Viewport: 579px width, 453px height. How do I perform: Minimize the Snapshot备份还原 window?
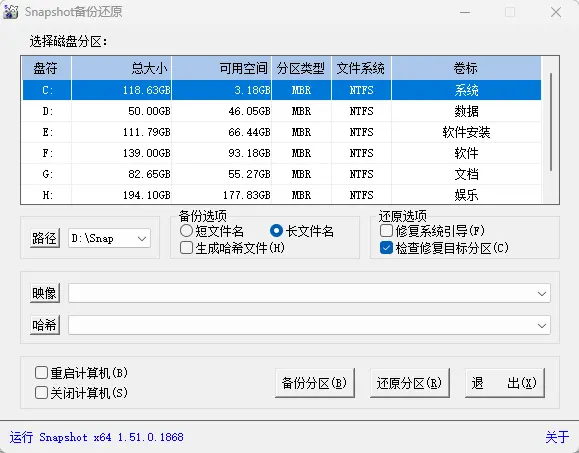(465, 12)
